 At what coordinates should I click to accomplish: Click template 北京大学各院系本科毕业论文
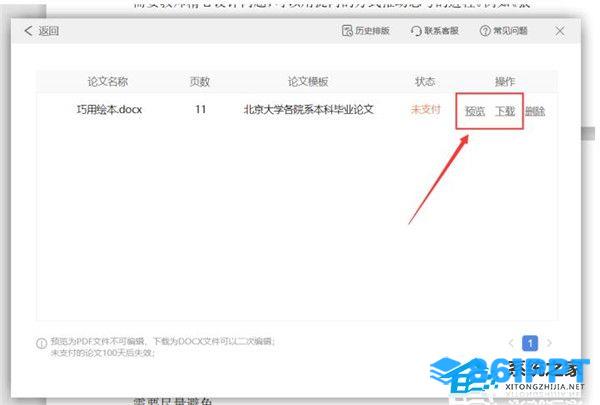(x=309, y=109)
